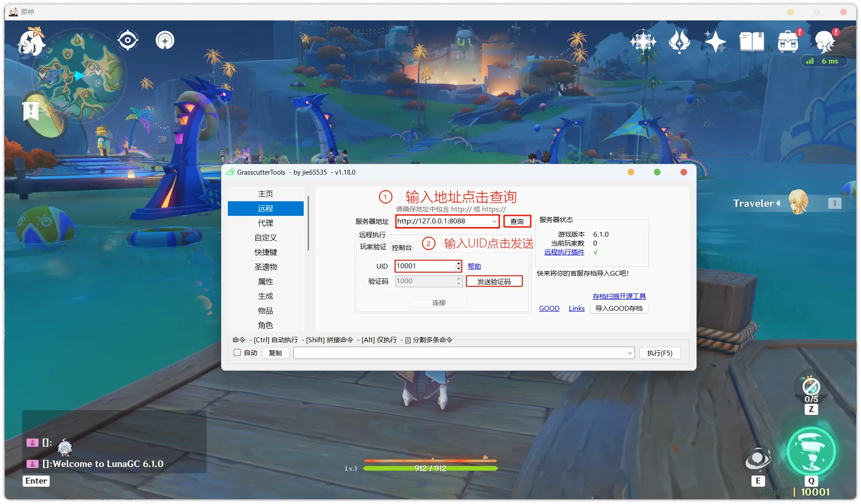Click the eye-shaped challenge icon near minimap
The width and height of the screenshot is (861, 504).
(128, 39)
